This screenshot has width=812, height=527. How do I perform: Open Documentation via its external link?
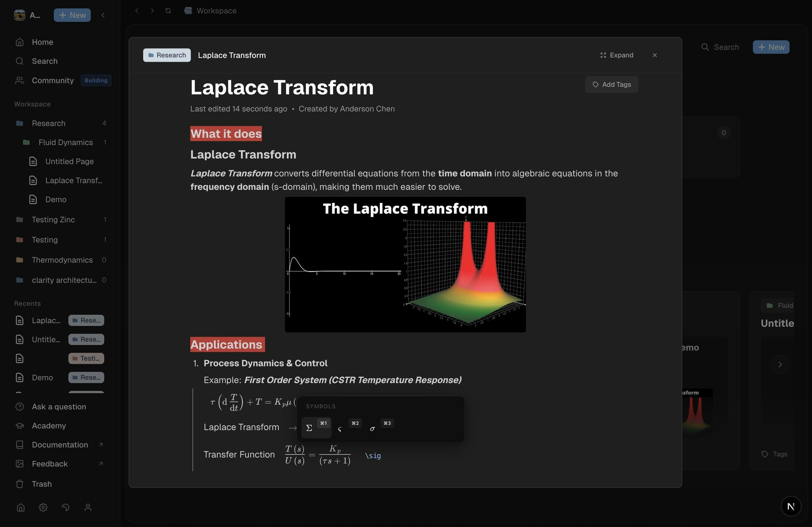click(101, 444)
